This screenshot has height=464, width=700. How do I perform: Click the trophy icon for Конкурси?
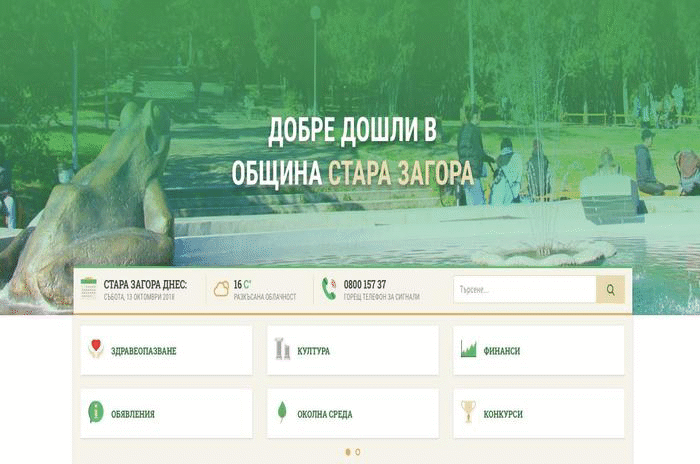[x=468, y=411]
